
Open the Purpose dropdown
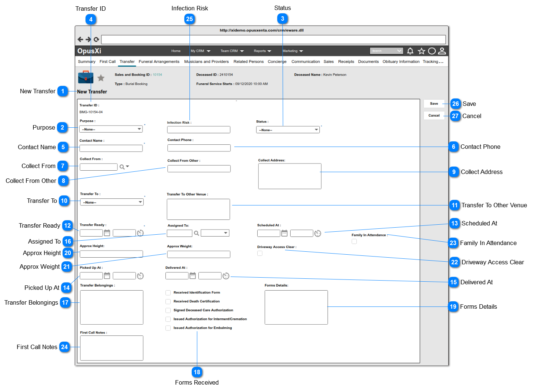111,129
